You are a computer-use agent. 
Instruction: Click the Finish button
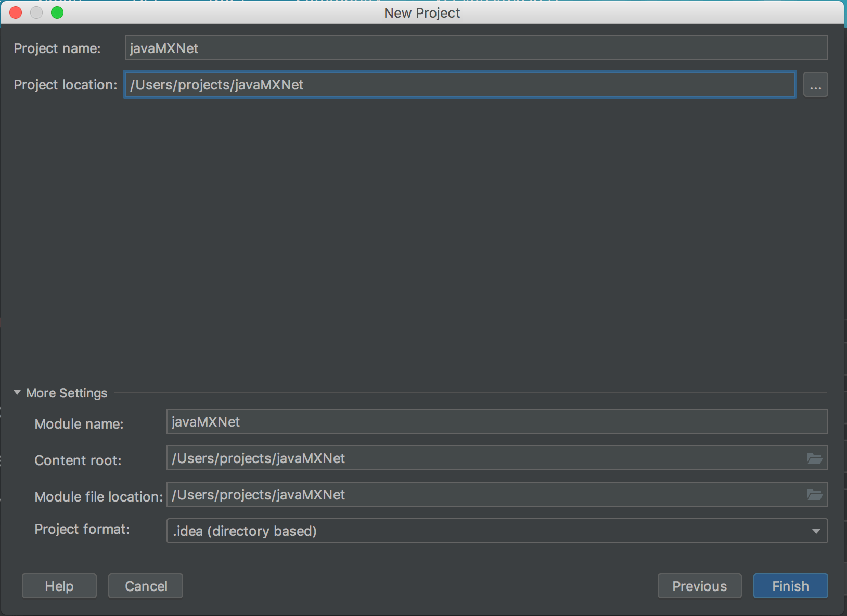click(x=790, y=586)
